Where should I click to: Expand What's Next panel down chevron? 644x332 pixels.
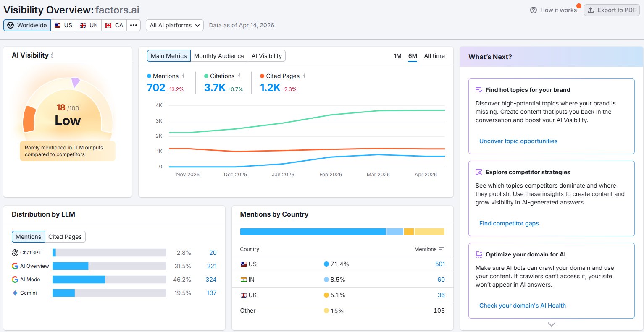point(552,324)
